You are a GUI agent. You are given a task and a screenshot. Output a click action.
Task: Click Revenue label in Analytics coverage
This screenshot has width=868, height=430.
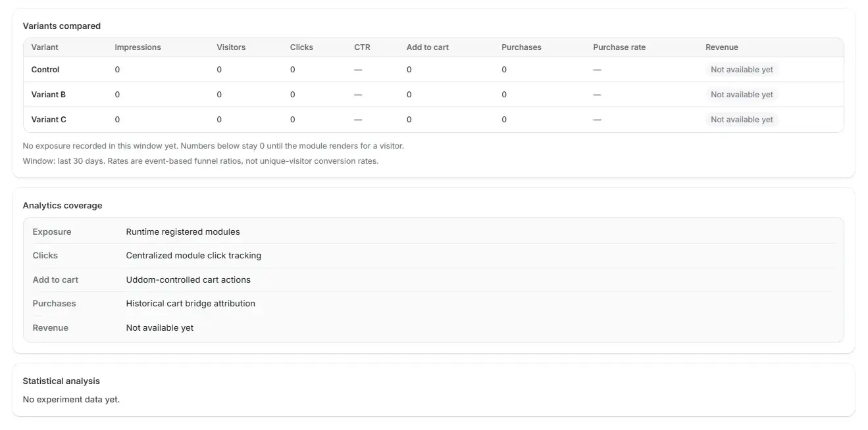pos(51,328)
